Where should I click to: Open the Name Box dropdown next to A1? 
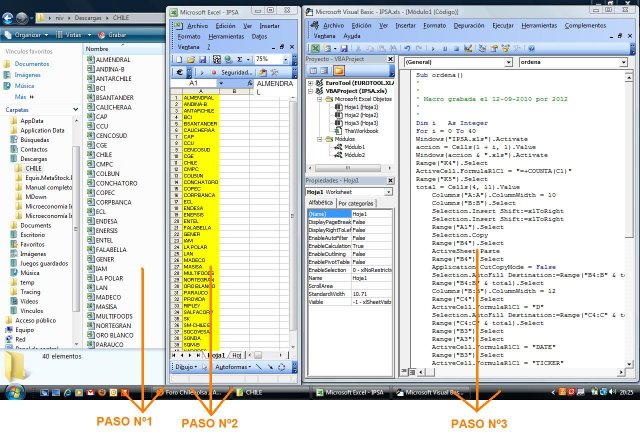pos(221,83)
